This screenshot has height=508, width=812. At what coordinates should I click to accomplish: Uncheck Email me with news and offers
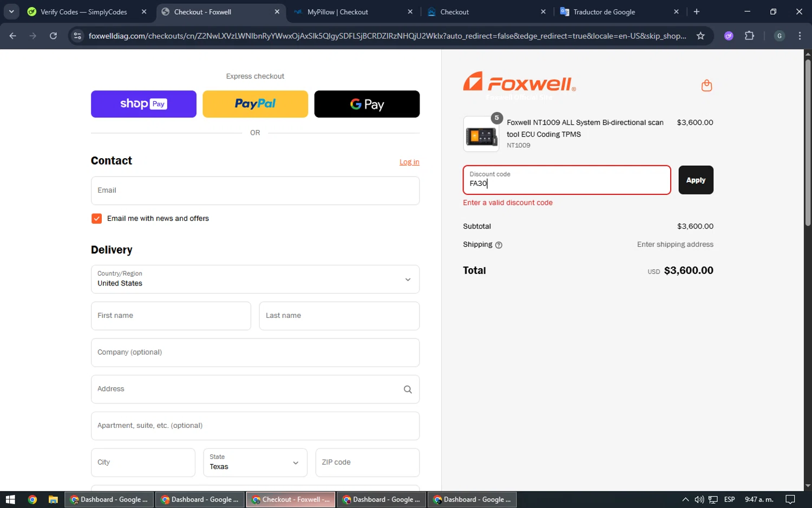[x=97, y=218]
